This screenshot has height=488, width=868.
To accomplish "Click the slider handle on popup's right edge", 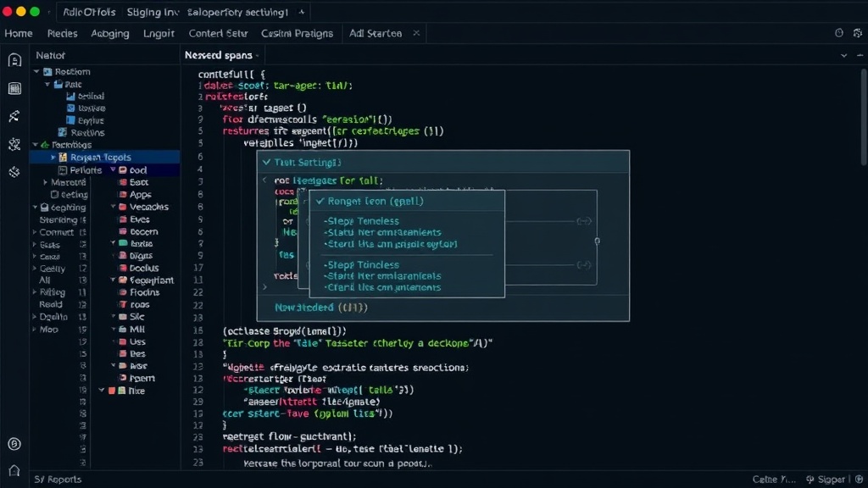I will click(x=597, y=241).
